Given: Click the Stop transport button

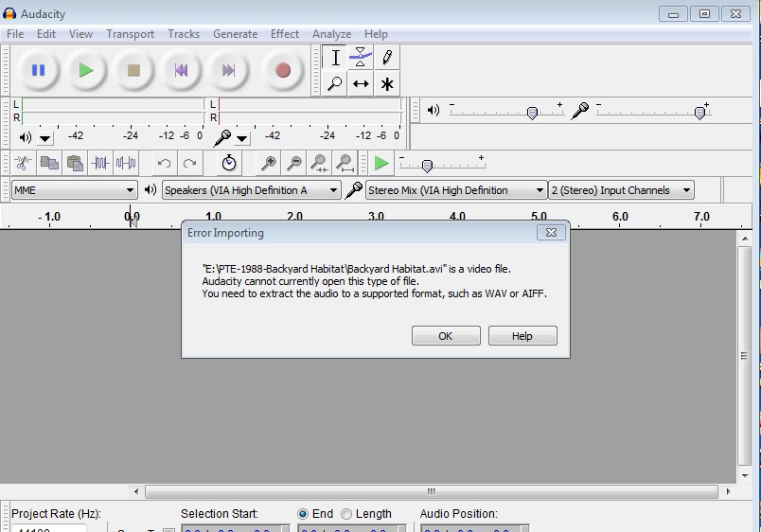Looking at the screenshot, I should point(133,71).
